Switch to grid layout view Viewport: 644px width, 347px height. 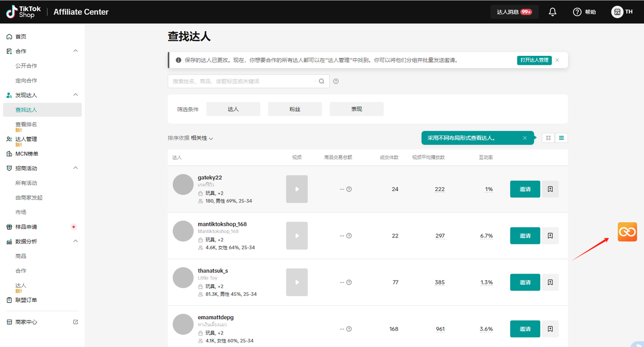tap(548, 138)
